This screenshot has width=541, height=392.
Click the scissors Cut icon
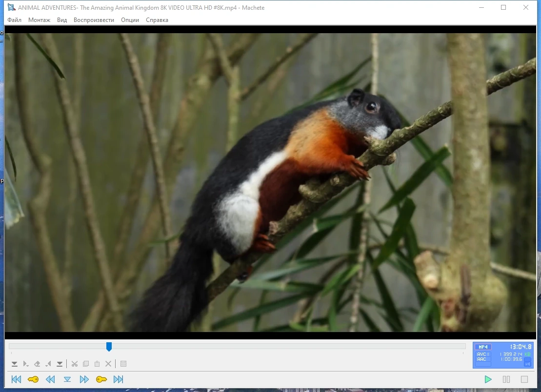[x=75, y=364]
